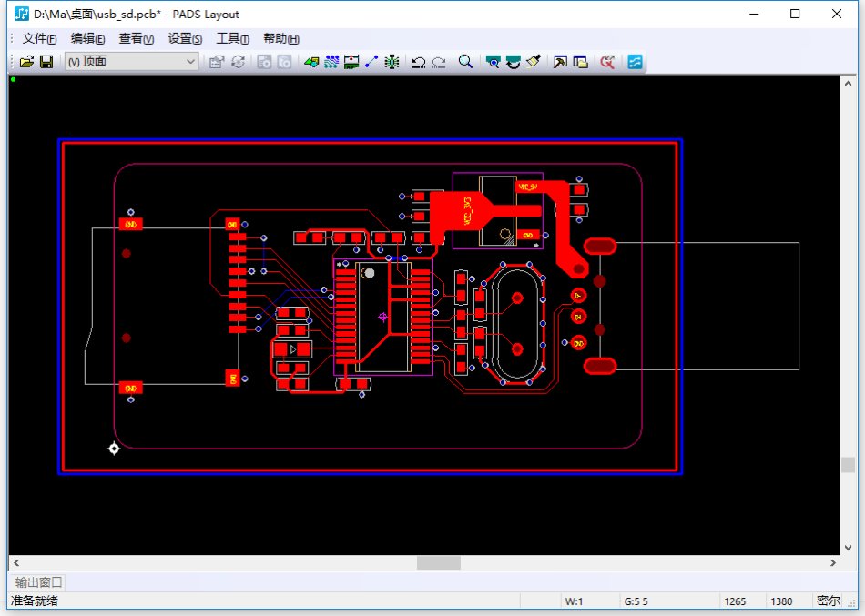
Task: Open the Design toolbar icon
Action: 331,62
